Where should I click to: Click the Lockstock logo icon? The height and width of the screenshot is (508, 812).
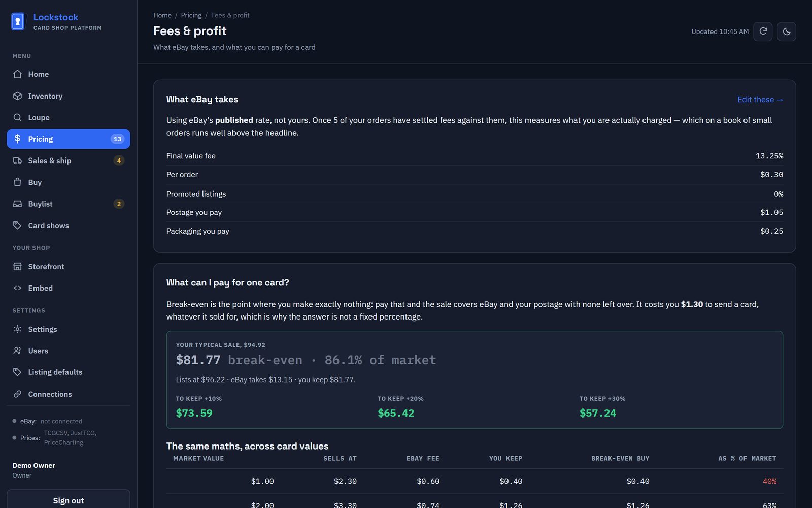click(18, 21)
